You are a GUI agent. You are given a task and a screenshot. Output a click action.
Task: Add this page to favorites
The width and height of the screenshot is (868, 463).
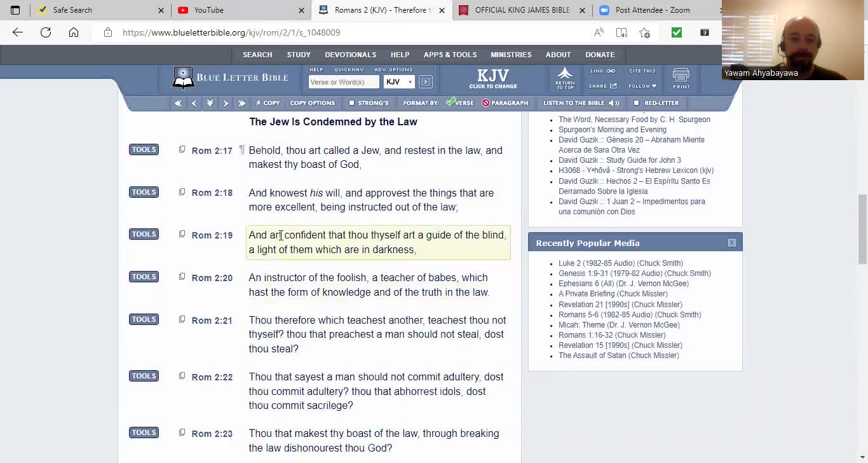(x=644, y=32)
